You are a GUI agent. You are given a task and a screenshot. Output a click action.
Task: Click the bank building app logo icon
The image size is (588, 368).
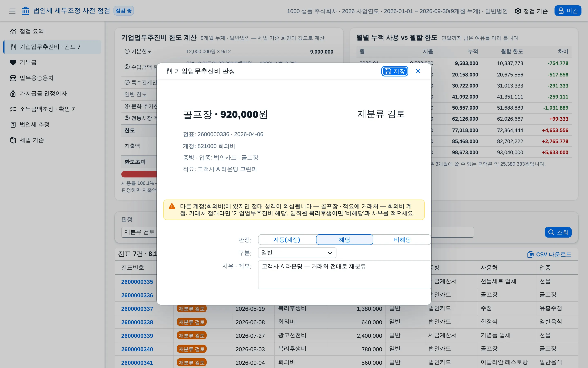click(x=26, y=11)
